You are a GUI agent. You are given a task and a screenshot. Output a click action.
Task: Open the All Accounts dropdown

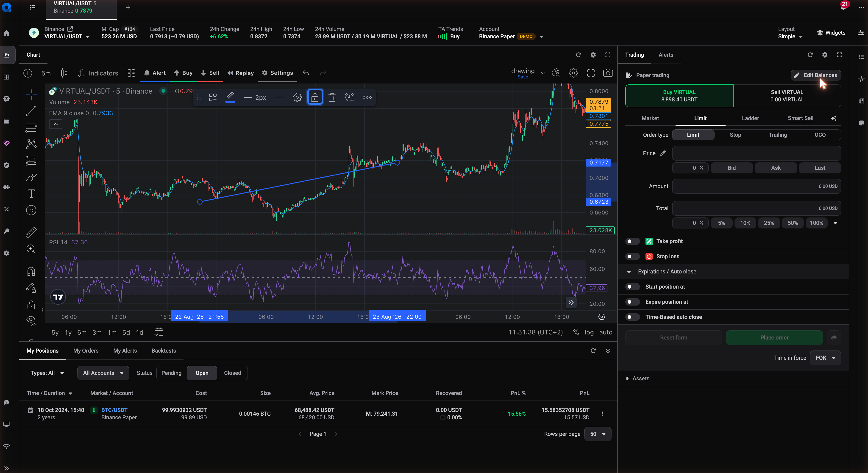click(103, 373)
